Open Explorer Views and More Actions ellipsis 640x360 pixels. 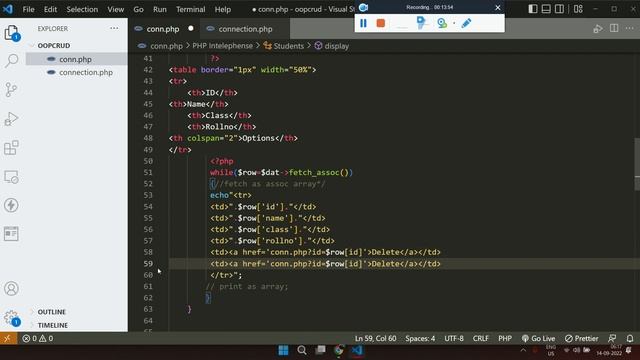click(114, 28)
